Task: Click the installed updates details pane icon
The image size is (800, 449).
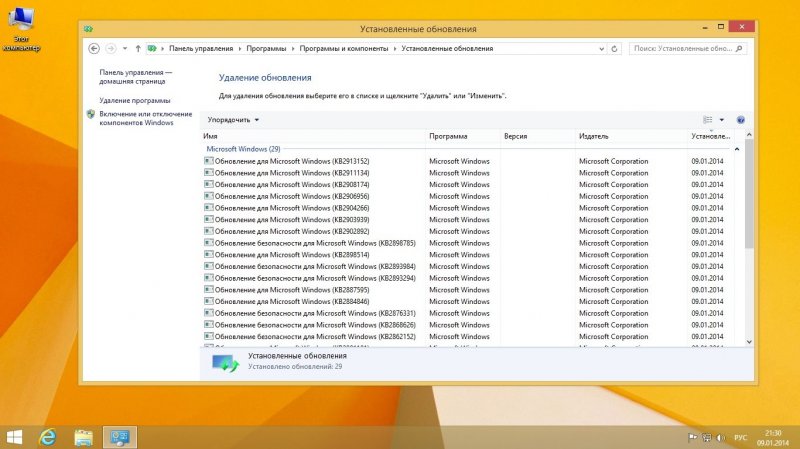Action: 225,363
